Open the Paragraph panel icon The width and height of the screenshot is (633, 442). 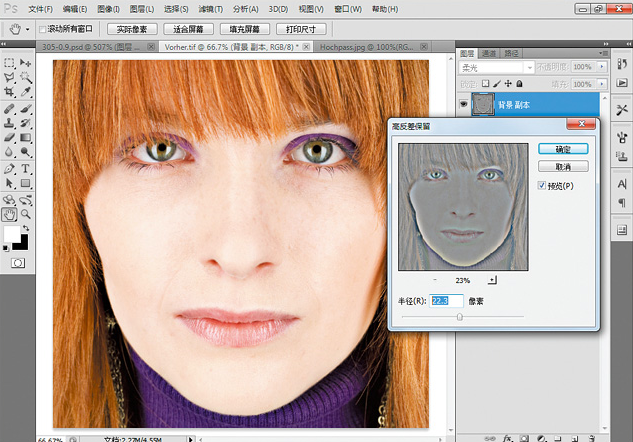(x=622, y=202)
